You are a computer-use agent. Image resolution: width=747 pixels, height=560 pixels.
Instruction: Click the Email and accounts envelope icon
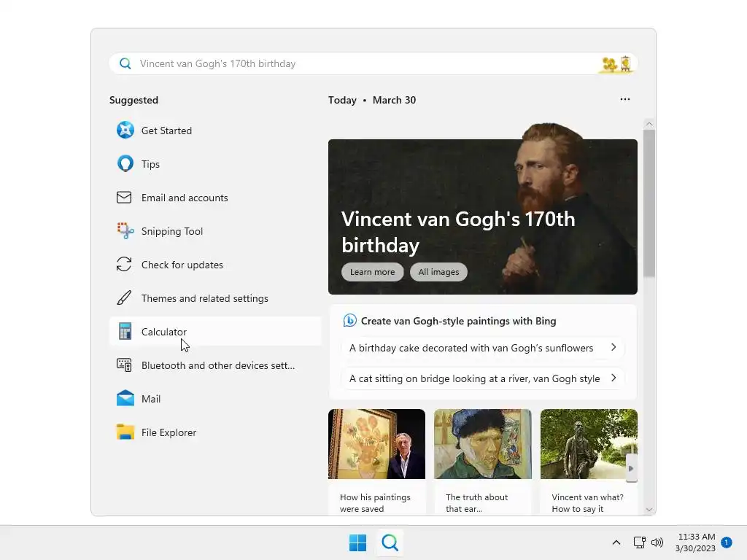click(x=124, y=197)
